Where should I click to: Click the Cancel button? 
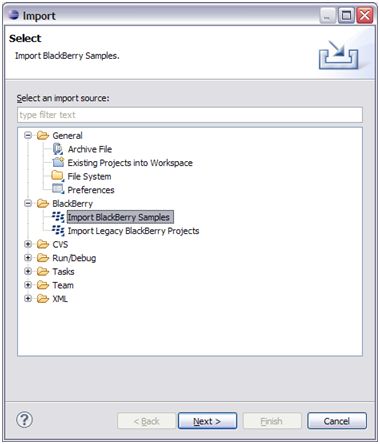click(337, 421)
